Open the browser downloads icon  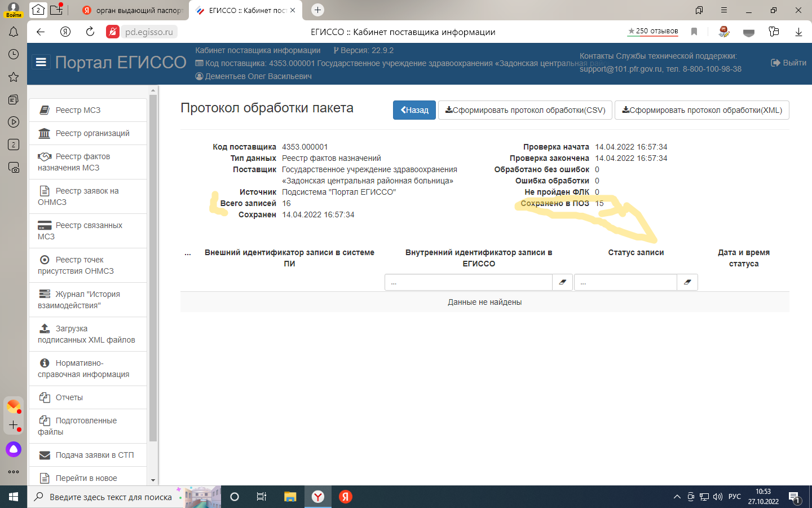click(x=798, y=32)
